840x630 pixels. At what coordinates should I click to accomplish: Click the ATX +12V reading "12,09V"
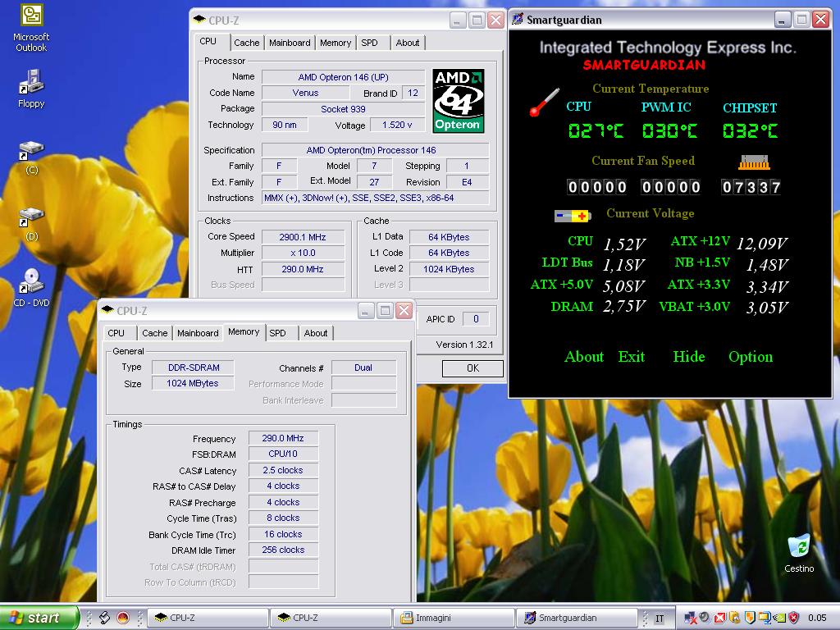coord(762,244)
